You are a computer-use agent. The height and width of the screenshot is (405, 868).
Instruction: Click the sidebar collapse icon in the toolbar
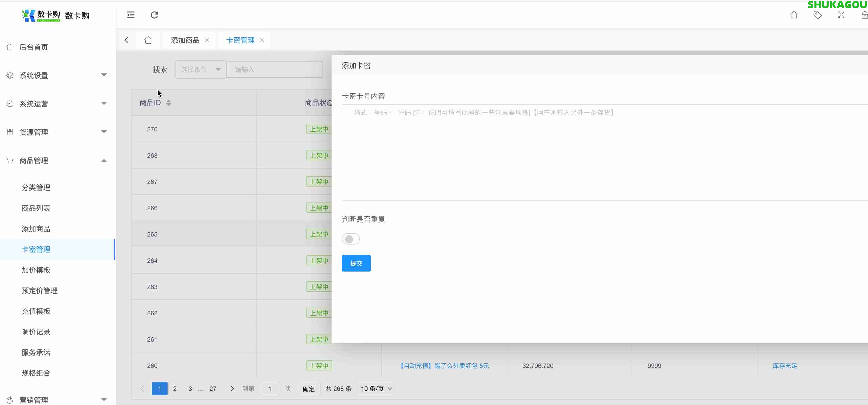tap(131, 15)
